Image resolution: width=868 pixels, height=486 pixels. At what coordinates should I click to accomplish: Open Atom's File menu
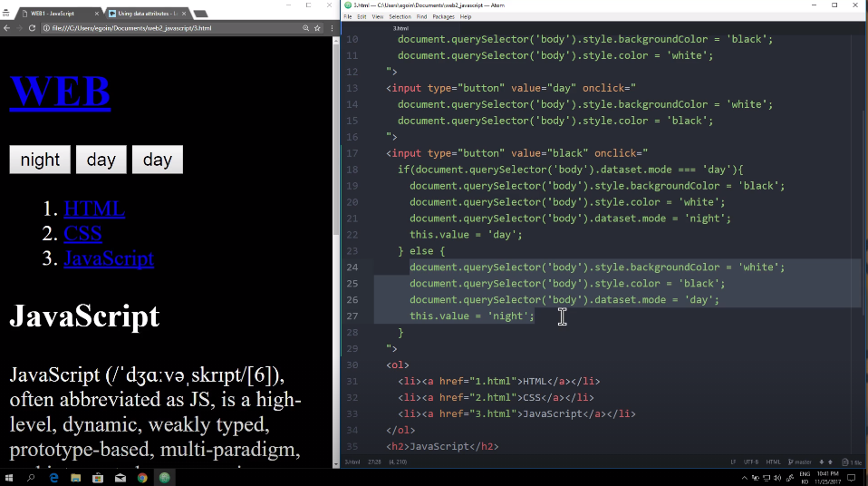point(348,16)
